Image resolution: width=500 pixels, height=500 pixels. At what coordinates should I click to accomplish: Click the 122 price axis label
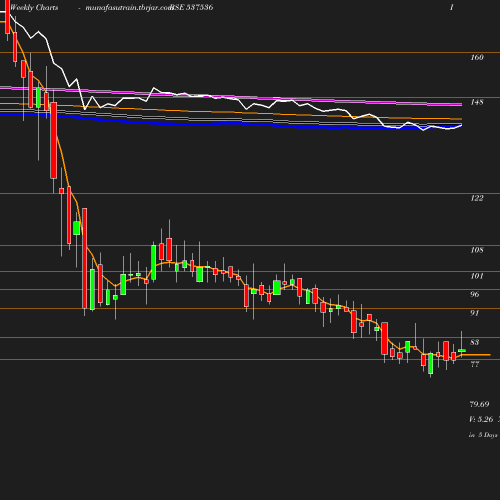point(477,198)
